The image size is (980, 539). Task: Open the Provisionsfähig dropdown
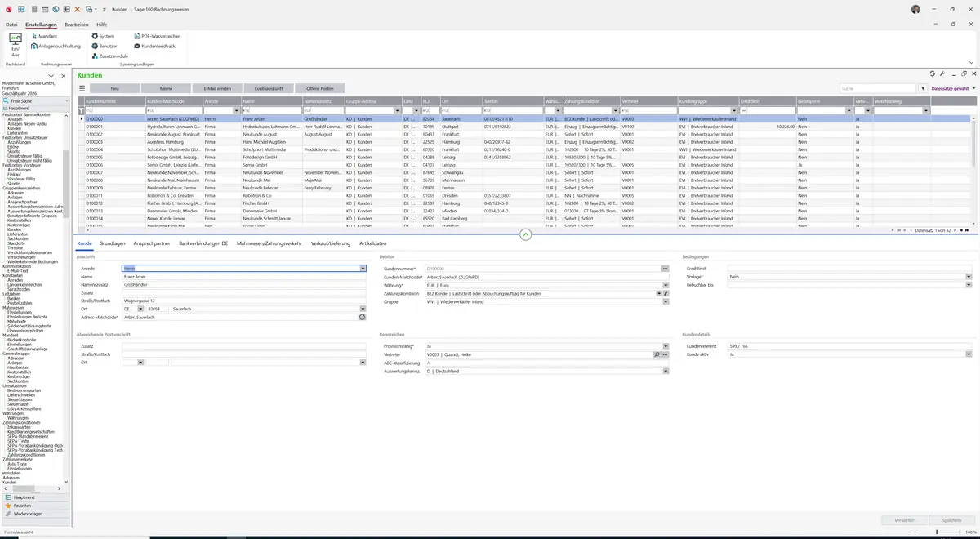pos(666,346)
